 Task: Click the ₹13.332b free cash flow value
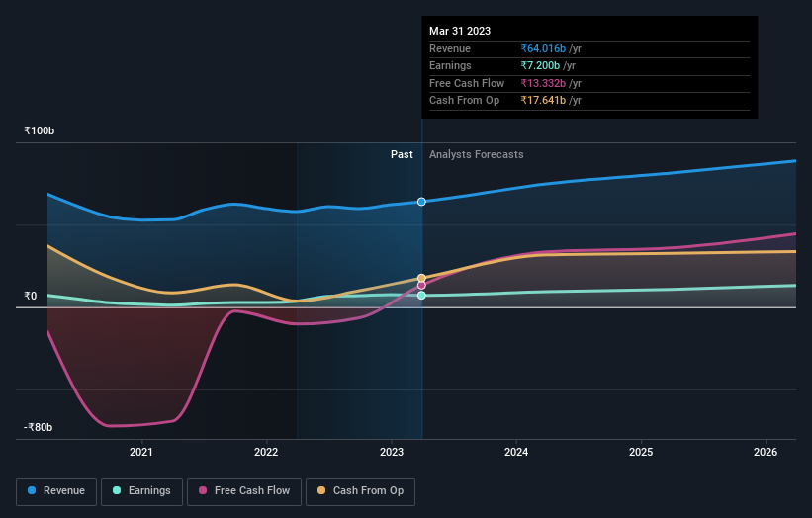click(x=543, y=83)
